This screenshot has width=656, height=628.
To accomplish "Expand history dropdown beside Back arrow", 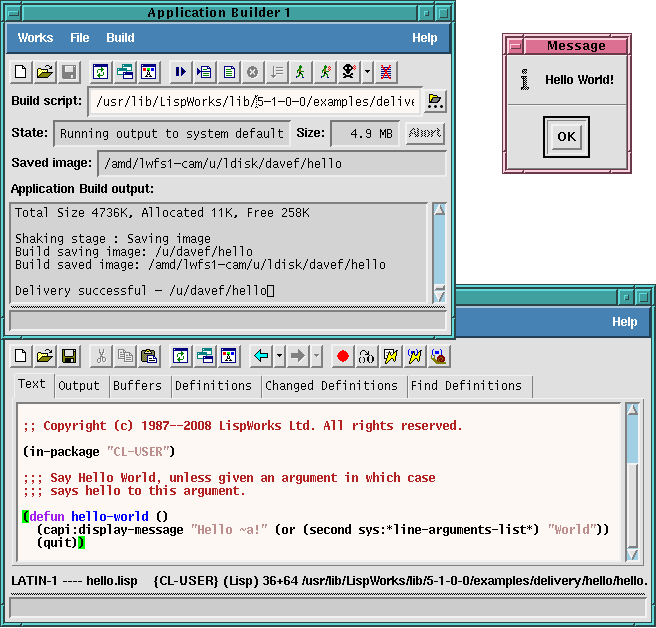I will [x=279, y=356].
